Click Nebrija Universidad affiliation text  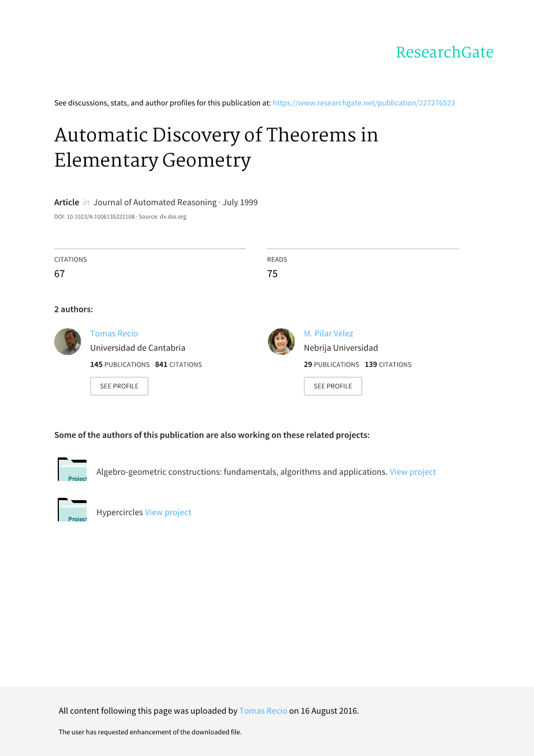click(341, 348)
